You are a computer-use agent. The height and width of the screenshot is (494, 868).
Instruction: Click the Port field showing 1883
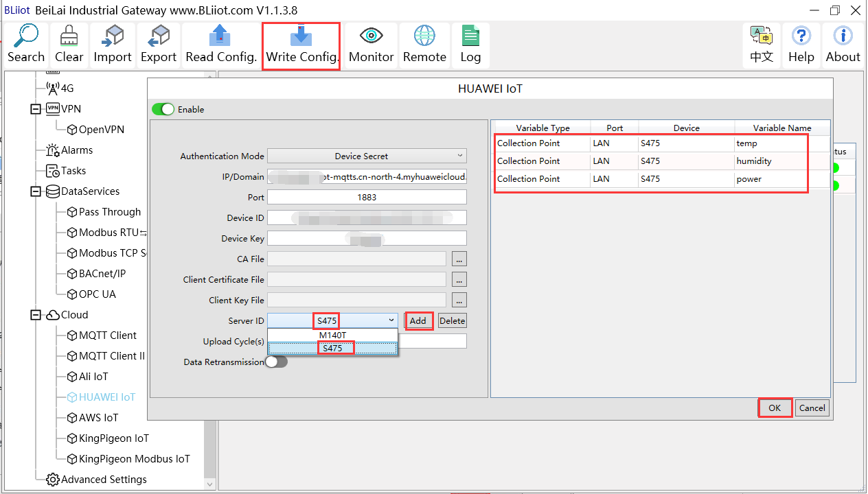[x=367, y=197]
